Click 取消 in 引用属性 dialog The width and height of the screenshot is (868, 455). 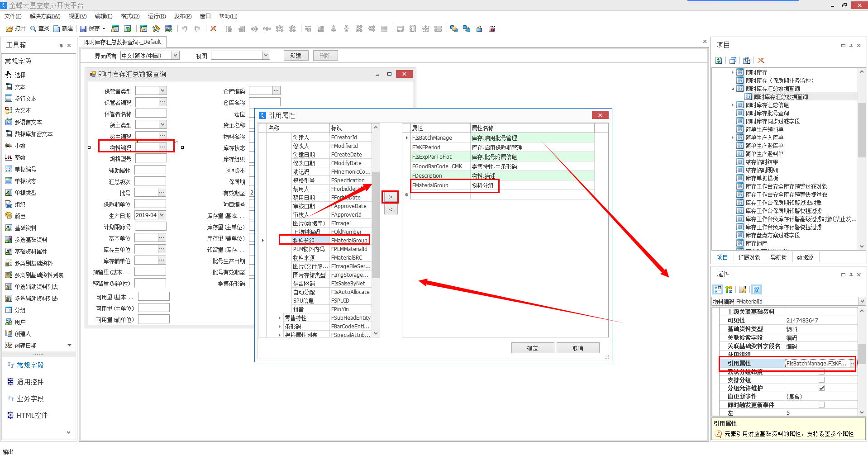pyautogui.click(x=578, y=348)
